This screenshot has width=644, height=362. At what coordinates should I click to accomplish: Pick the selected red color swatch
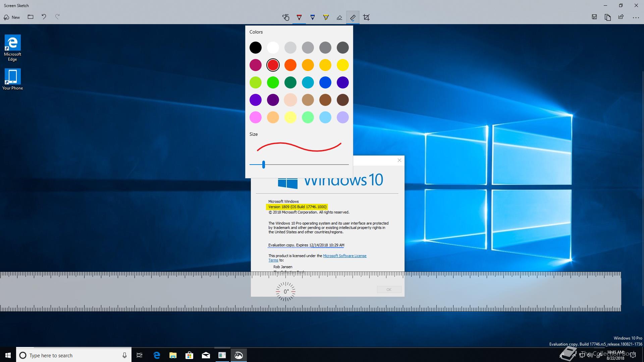coord(273,65)
